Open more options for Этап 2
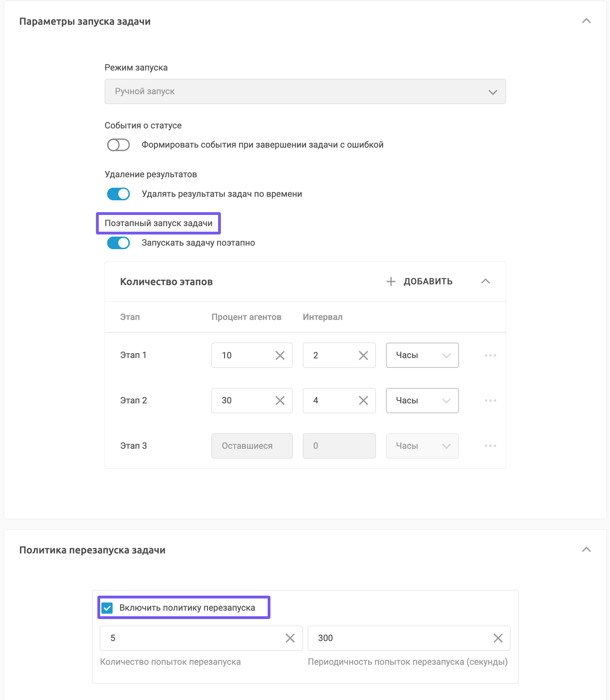Screen dimensions: 610x700 coord(490,401)
